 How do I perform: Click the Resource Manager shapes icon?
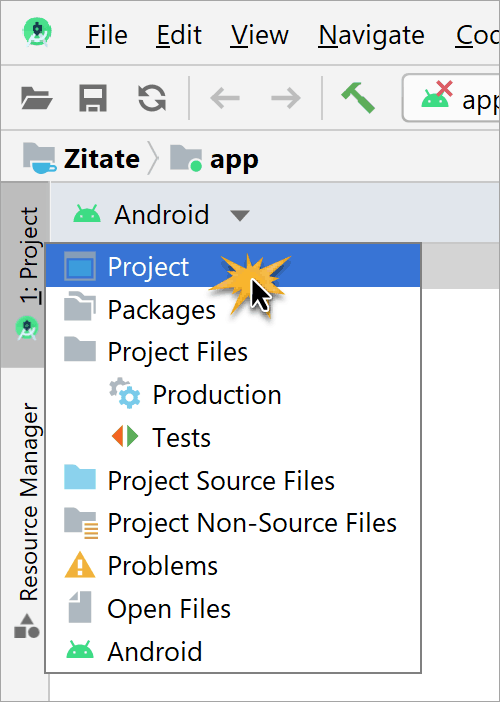pos(26,626)
